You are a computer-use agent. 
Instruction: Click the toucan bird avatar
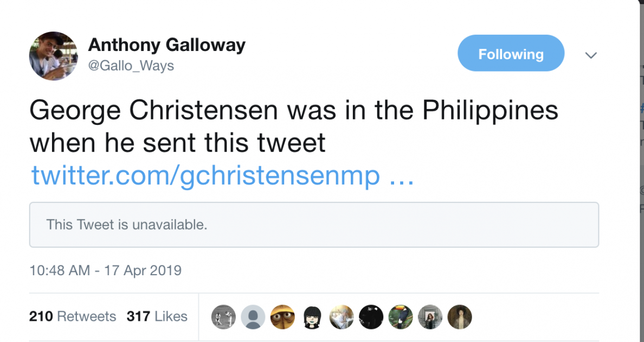[x=401, y=317]
